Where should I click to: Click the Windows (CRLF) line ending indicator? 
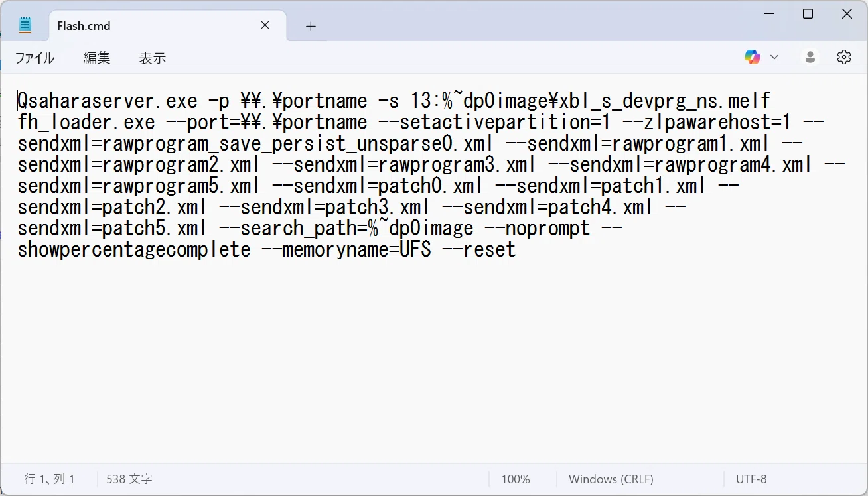tap(611, 479)
